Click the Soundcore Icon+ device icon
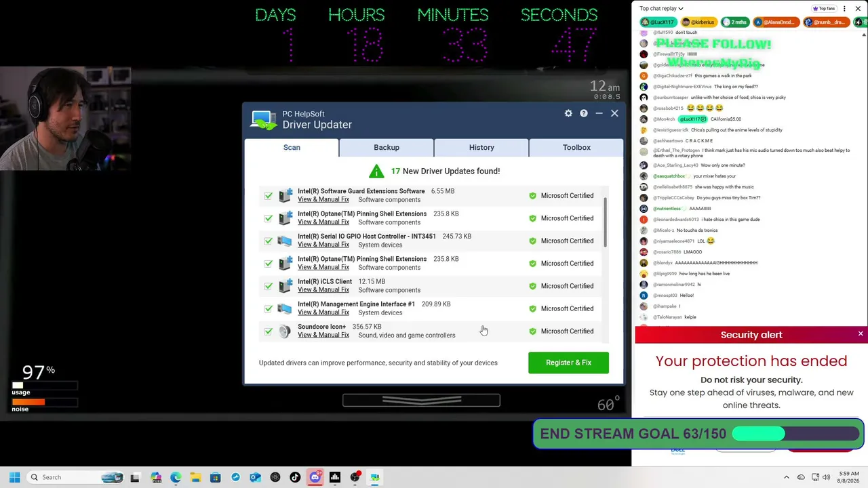The height and width of the screenshot is (488, 868). pyautogui.click(x=285, y=331)
